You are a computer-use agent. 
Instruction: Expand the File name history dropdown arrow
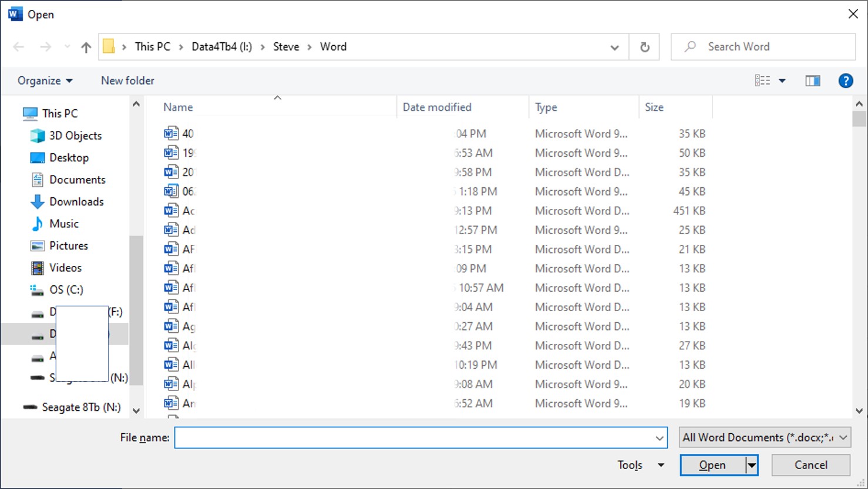660,438
